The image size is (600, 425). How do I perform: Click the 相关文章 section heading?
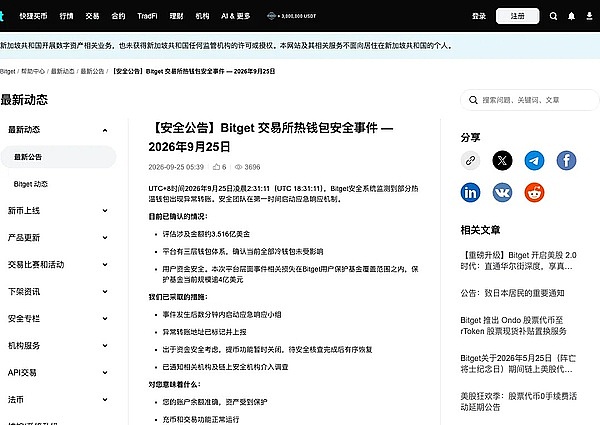[480, 230]
